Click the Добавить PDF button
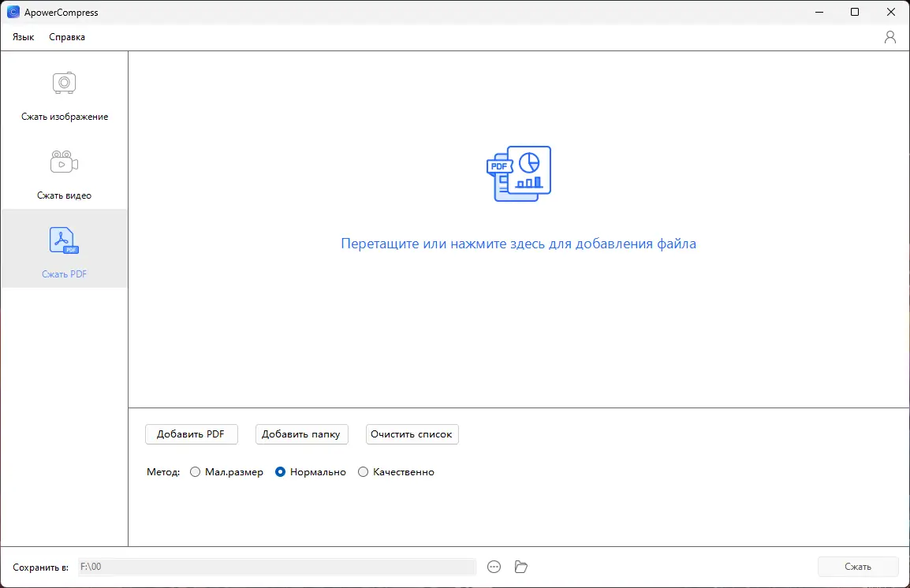 pos(191,434)
